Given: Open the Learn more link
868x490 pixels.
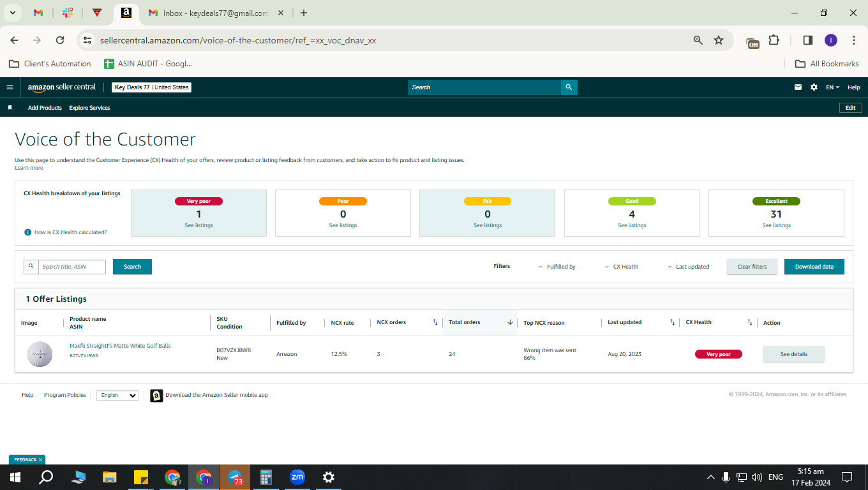Looking at the screenshot, I should [29, 168].
